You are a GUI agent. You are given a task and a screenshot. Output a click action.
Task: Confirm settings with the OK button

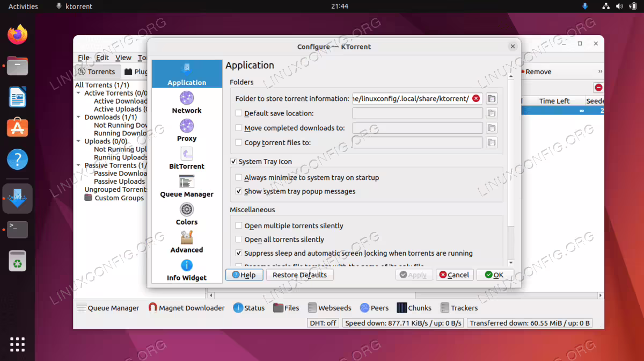[x=494, y=275]
